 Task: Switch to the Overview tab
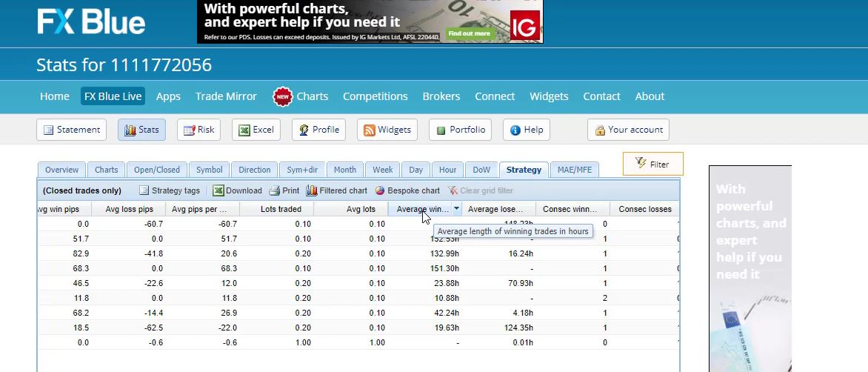61,170
